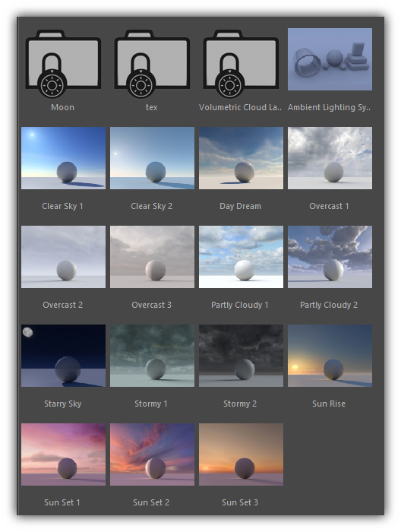Screen dimensions: 401x532
Task: Choose the Starry Sky night preset
Action: [x=63, y=356]
